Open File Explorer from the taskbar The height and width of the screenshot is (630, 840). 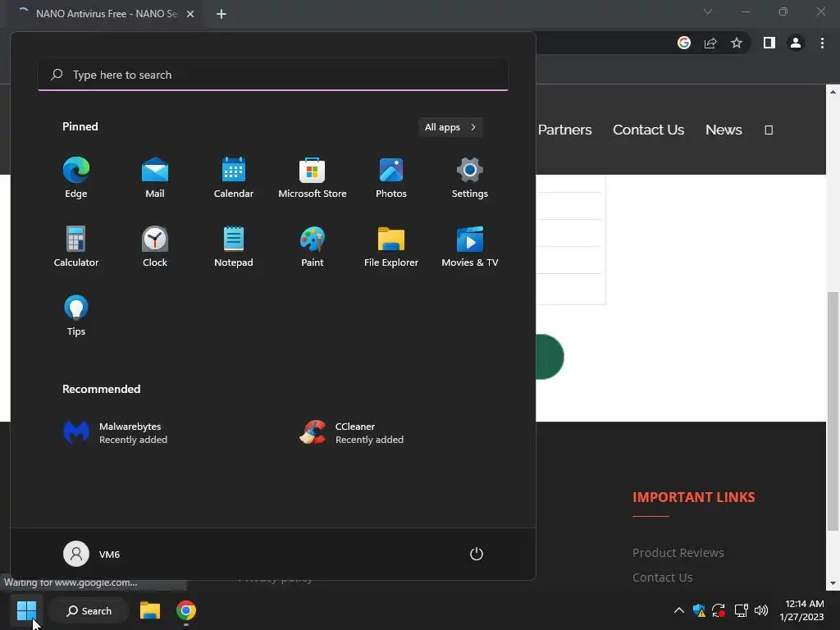[150, 610]
